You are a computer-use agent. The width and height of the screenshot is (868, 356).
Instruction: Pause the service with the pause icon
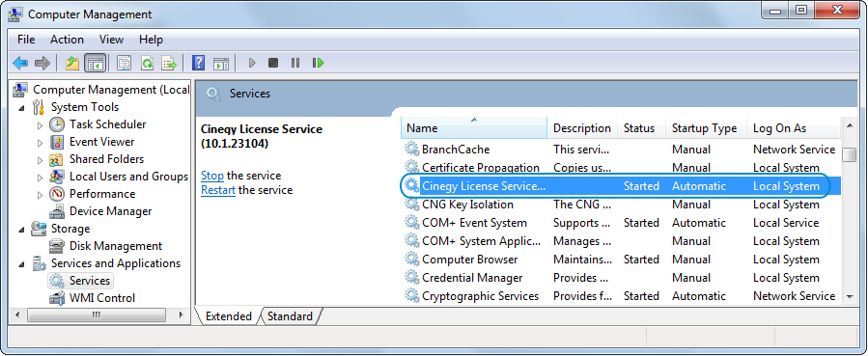coord(295,63)
